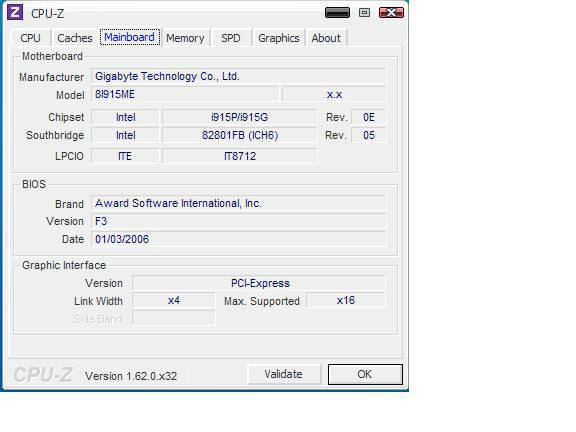Show the Graphics tab
The image size is (576, 432).
pyautogui.click(x=278, y=38)
